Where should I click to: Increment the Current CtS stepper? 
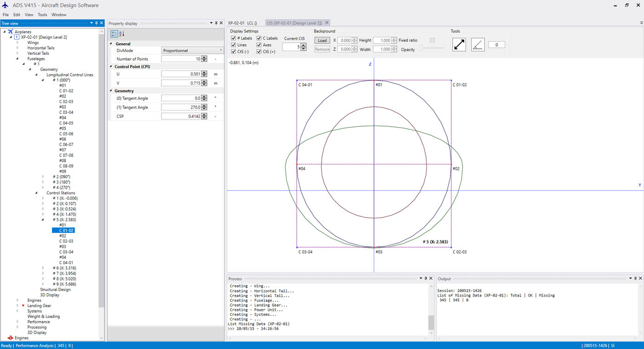tap(304, 45)
